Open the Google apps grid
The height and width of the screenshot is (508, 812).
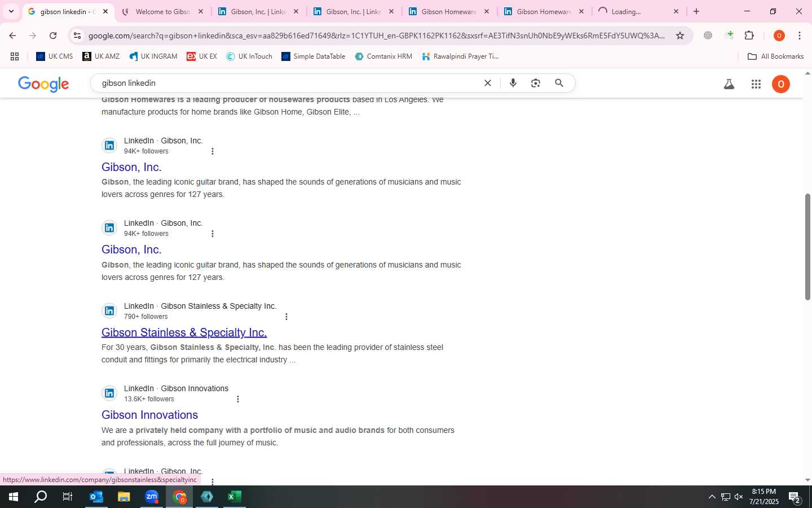pos(756,84)
